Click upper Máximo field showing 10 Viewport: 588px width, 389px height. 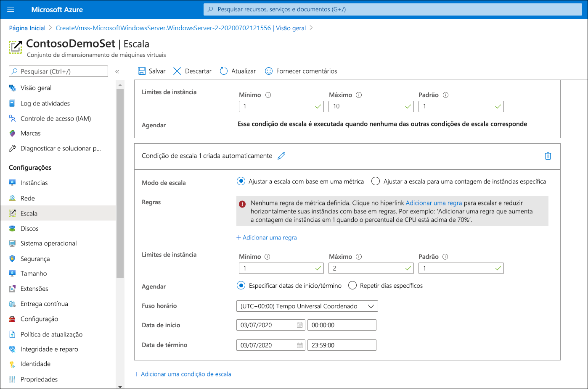click(x=371, y=106)
